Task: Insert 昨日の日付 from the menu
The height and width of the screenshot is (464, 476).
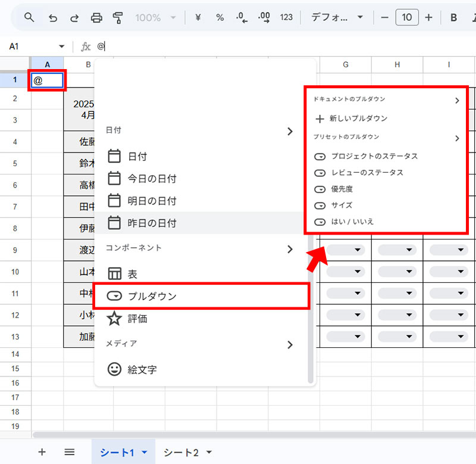Action: point(199,223)
